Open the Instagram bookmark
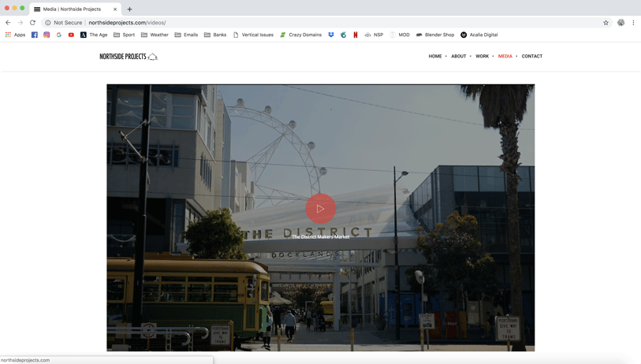Screen dimensions: 641x364 pos(47,35)
